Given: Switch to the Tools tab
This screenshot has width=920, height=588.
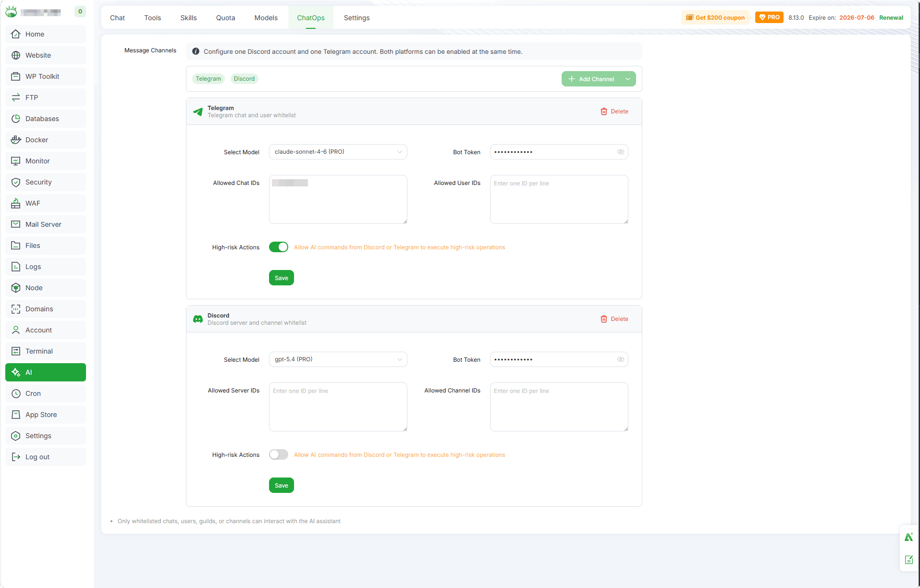Looking at the screenshot, I should pos(153,18).
